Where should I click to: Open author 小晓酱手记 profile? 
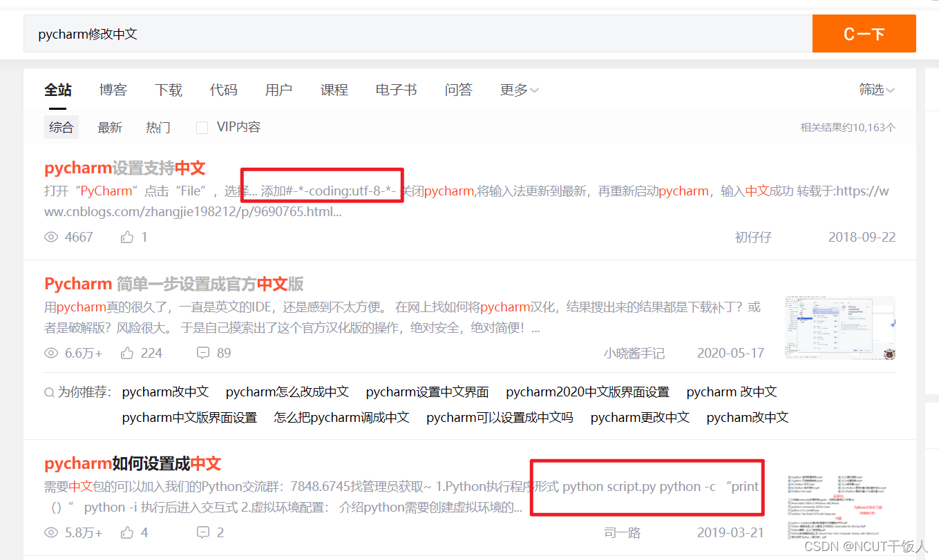[x=634, y=353]
